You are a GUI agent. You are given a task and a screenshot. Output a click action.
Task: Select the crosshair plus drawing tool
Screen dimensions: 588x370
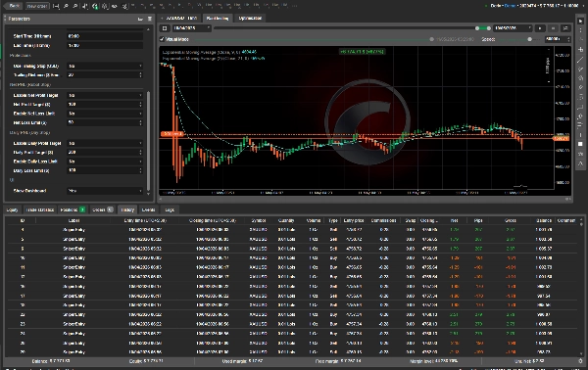tap(580, 50)
